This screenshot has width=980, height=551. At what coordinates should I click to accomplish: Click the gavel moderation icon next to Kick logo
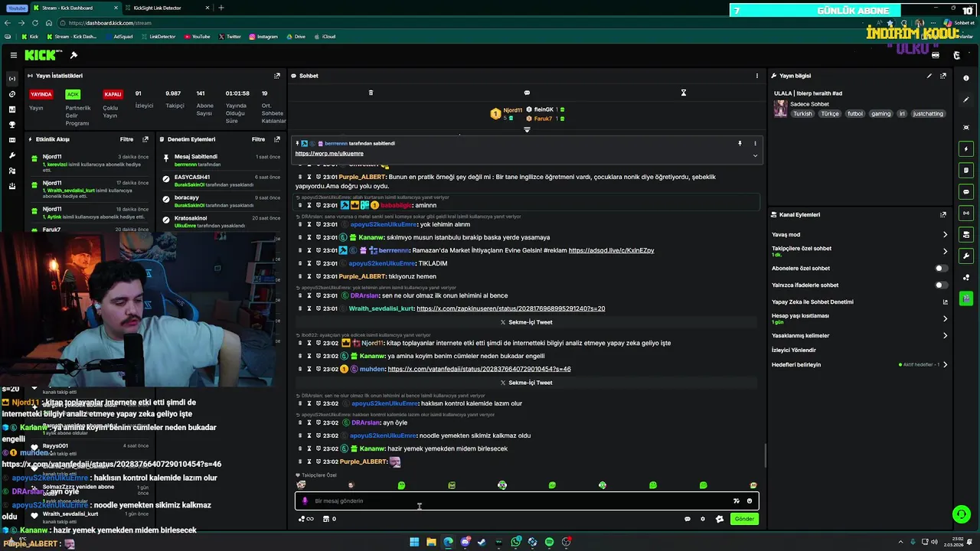73,55
